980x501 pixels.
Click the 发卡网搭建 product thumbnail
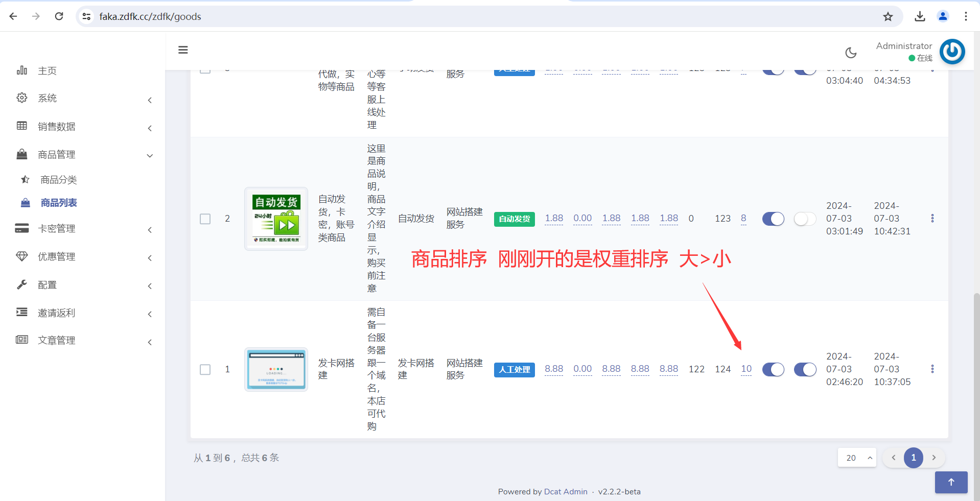[x=276, y=369]
